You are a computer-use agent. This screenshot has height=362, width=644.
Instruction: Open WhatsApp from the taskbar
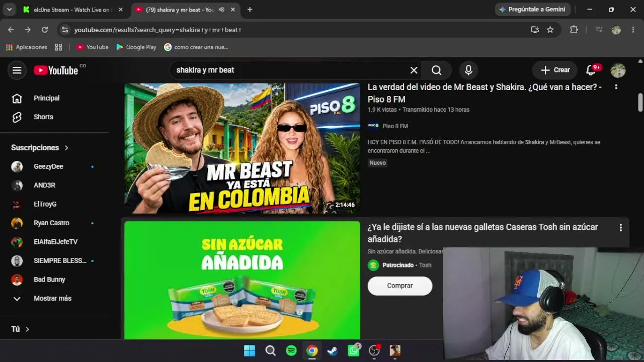point(354,350)
